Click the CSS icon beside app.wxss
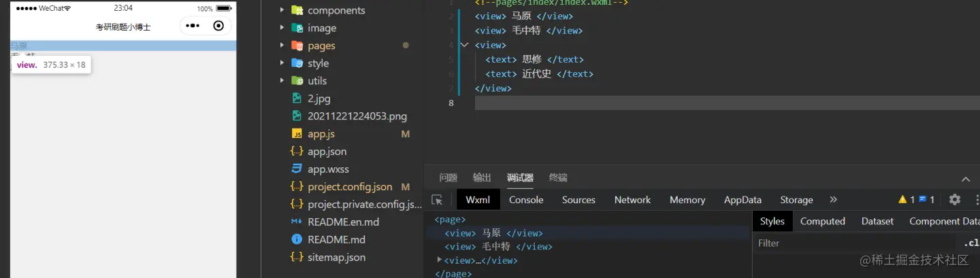The height and width of the screenshot is (278, 980). (x=297, y=169)
